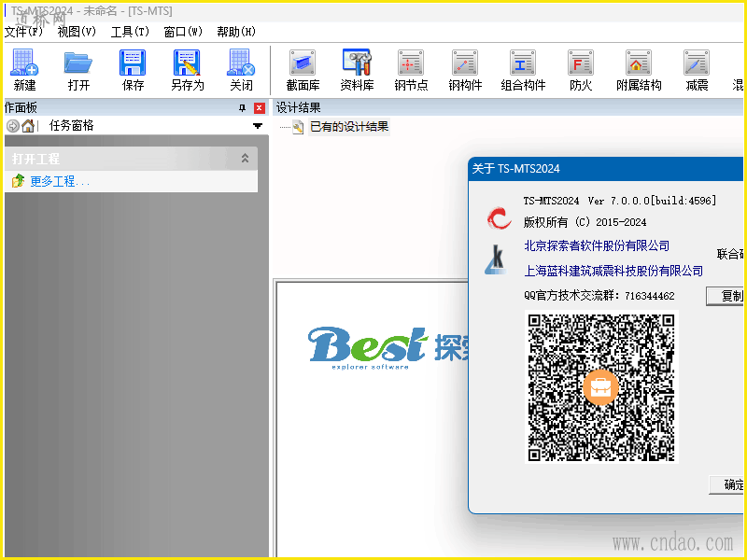Open the 更多工程... link
Screen dimensions: 747x560
[x=60, y=181]
